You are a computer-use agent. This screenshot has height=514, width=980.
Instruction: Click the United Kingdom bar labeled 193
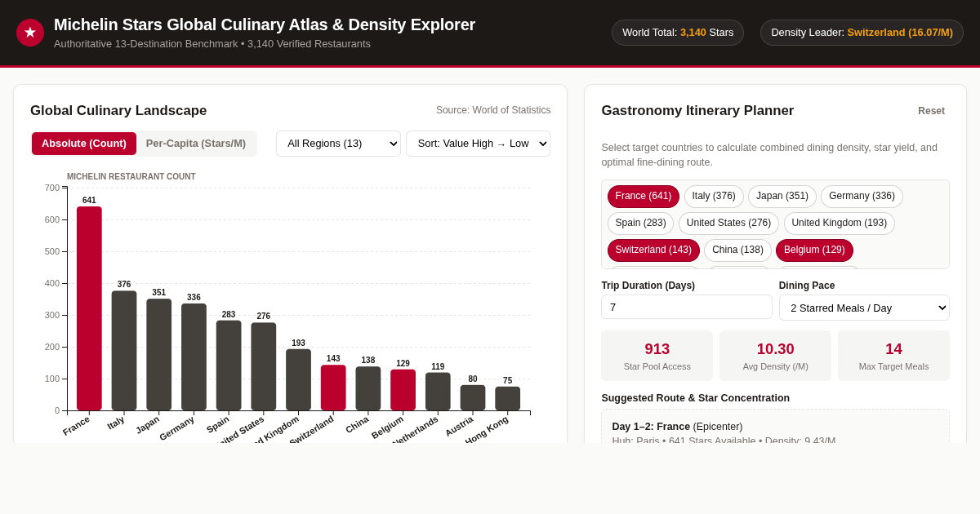click(298, 380)
